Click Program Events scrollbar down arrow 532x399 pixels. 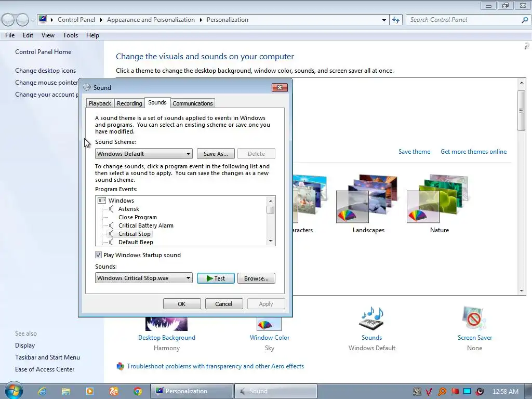click(270, 241)
